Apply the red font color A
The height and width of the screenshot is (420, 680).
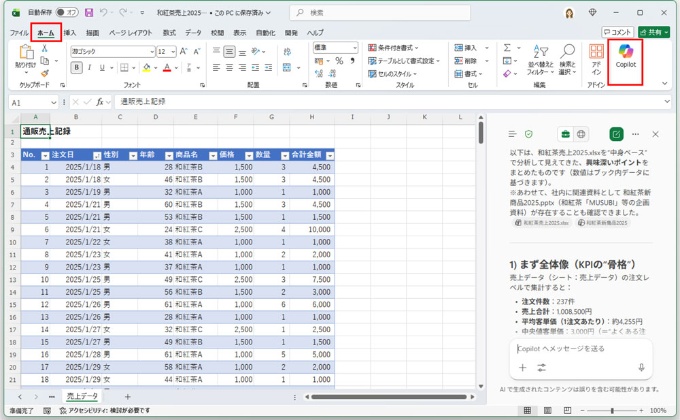click(167, 68)
